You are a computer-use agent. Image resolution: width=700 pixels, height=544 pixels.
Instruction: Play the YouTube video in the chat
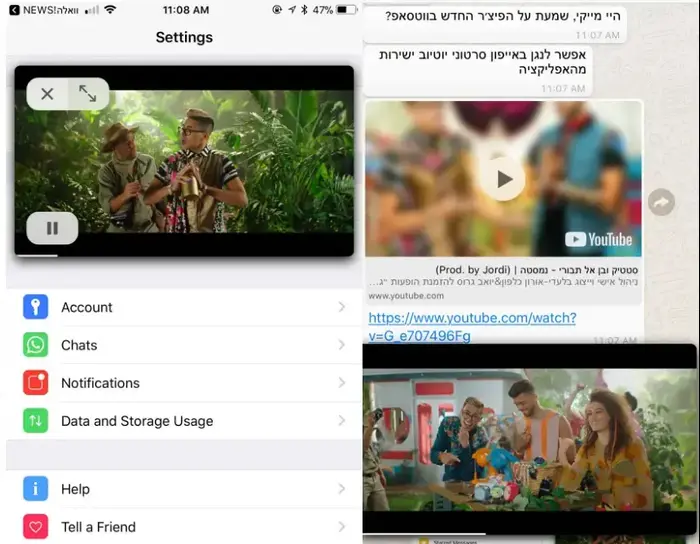503,179
